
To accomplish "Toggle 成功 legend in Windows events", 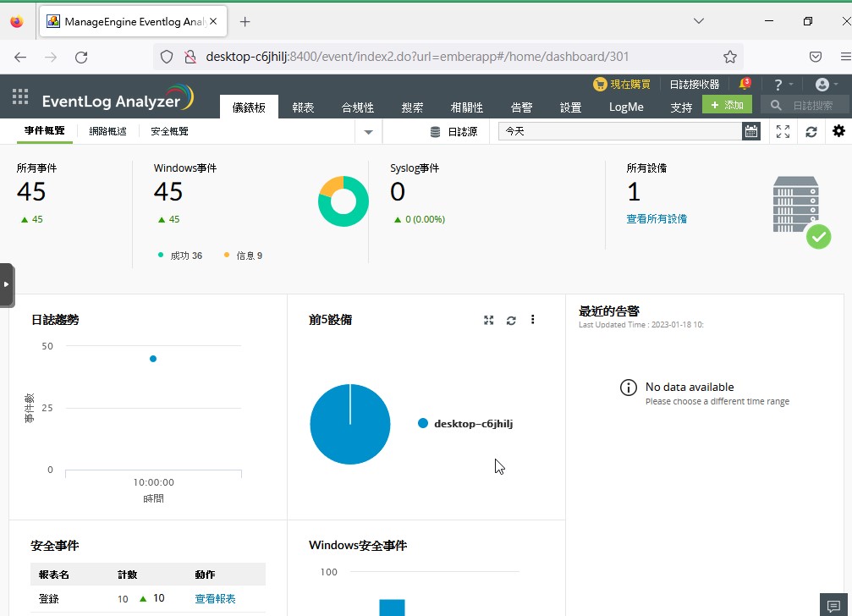I will pyautogui.click(x=180, y=256).
